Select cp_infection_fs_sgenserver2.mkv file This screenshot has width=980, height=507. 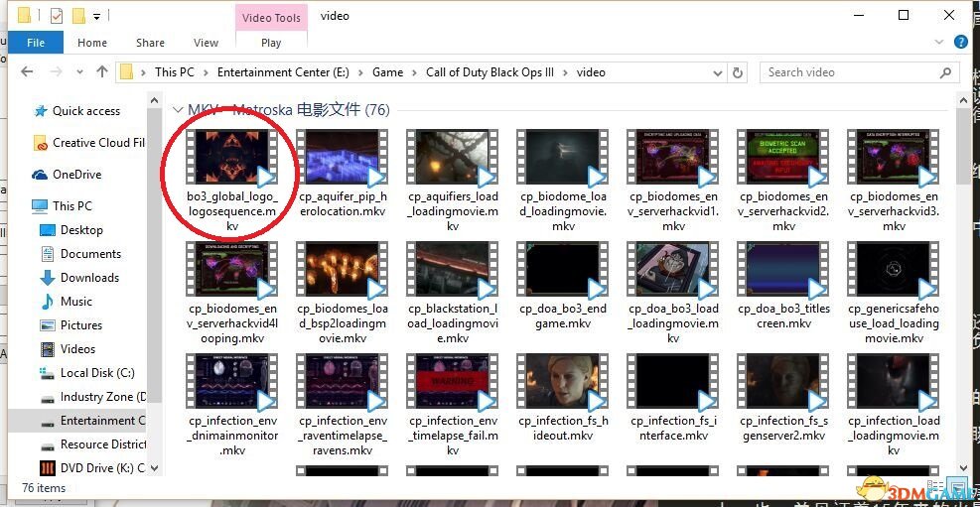783,398
